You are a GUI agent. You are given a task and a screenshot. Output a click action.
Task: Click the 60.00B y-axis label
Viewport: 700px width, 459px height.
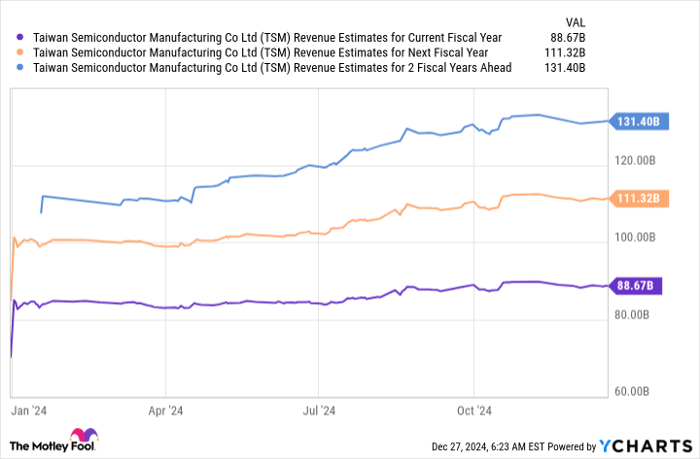pos(634,391)
